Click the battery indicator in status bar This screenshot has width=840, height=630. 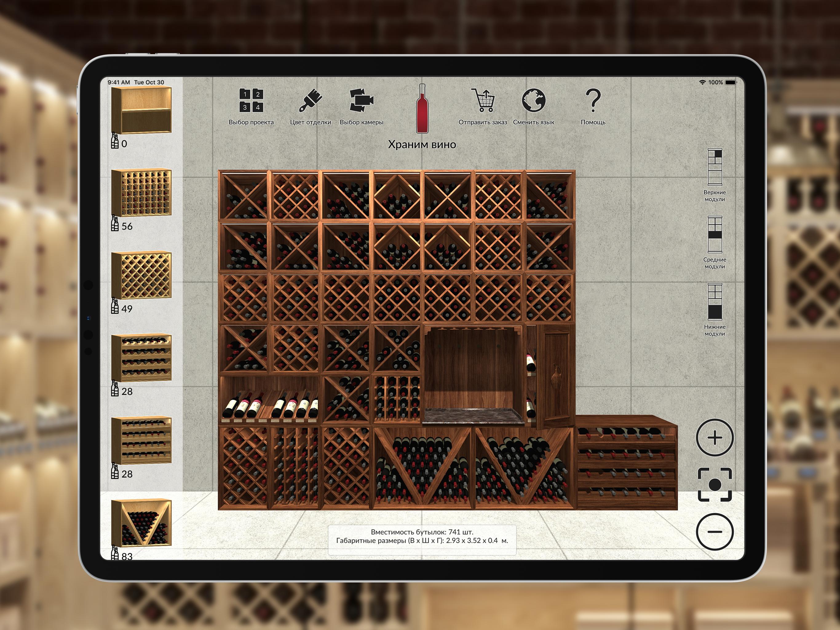731,82
